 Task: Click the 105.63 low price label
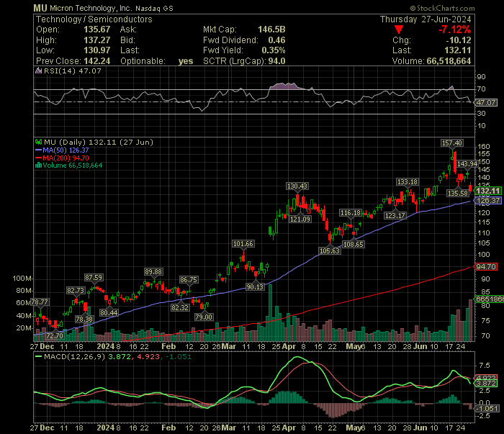pos(330,250)
